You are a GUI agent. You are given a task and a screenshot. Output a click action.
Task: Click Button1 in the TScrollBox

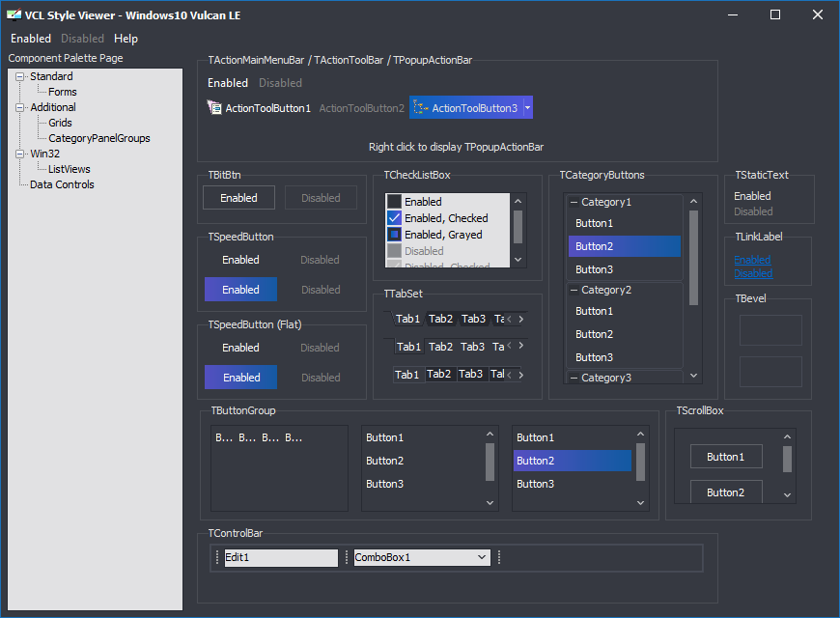726,457
